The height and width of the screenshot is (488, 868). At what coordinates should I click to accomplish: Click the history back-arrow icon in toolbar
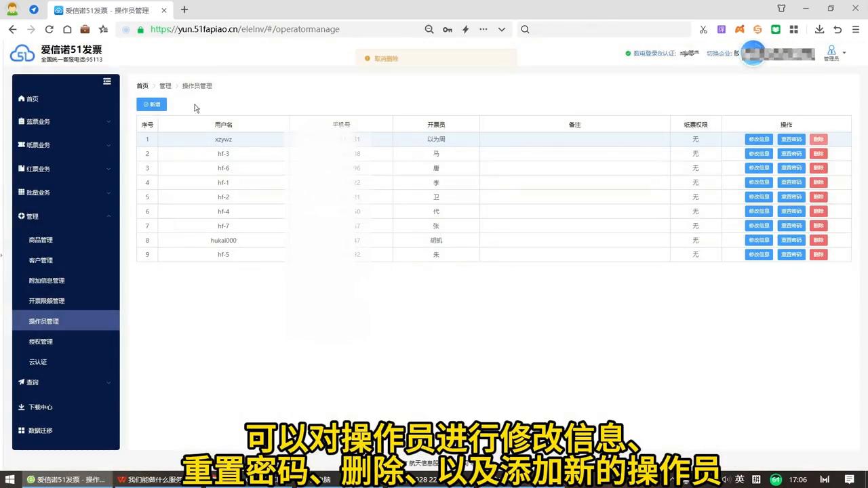(x=12, y=29)
